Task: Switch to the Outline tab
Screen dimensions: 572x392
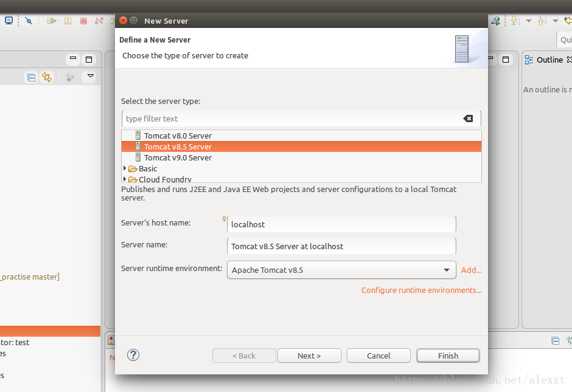Action: 549,60
